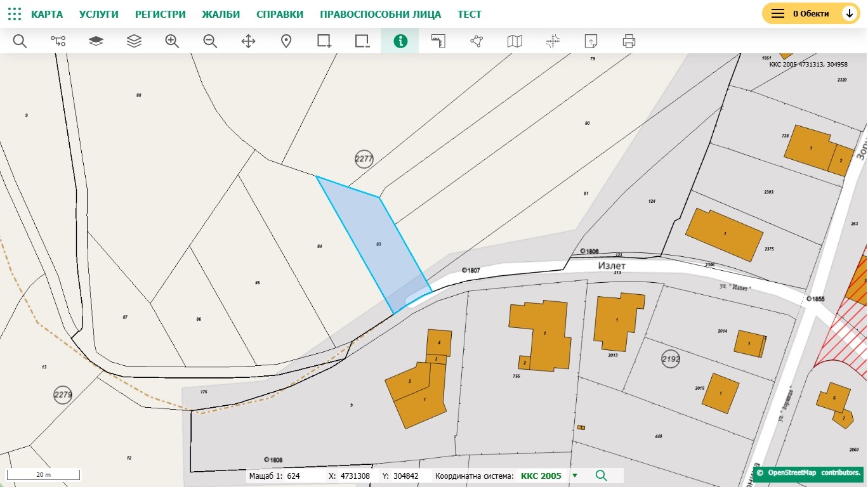This screenshot has height=487, width=868.
Task: Click the zoom out tool
Action: click(x=210, y=41)
